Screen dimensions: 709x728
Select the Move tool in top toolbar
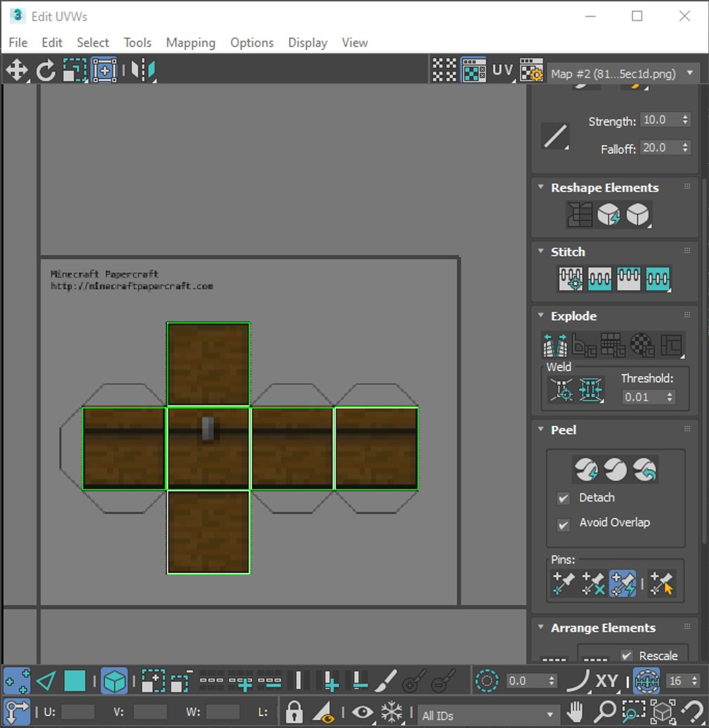click(17, 71)
